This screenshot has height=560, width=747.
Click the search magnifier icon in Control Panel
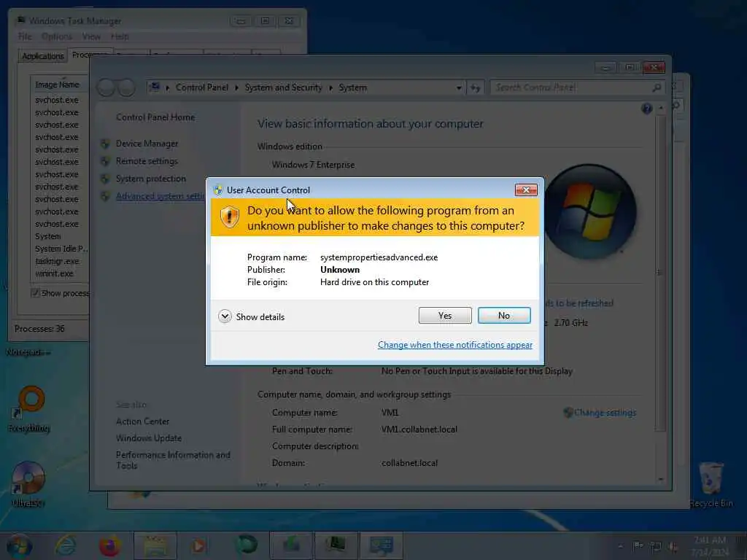pos(657,87)
